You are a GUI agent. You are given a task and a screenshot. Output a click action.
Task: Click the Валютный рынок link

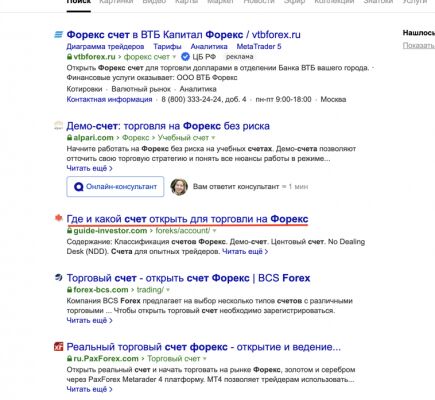tap(141, 89)
